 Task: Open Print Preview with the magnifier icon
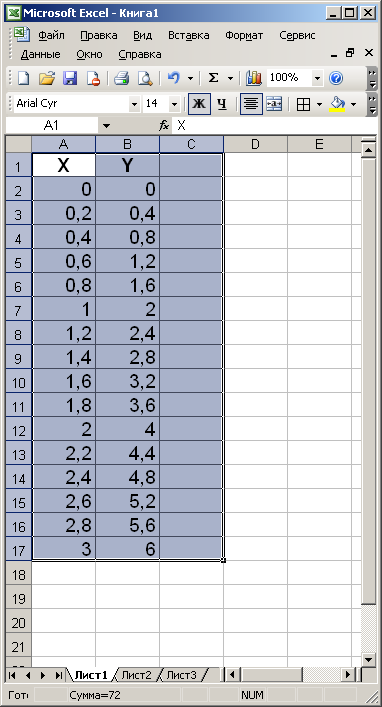coord(145,78)
